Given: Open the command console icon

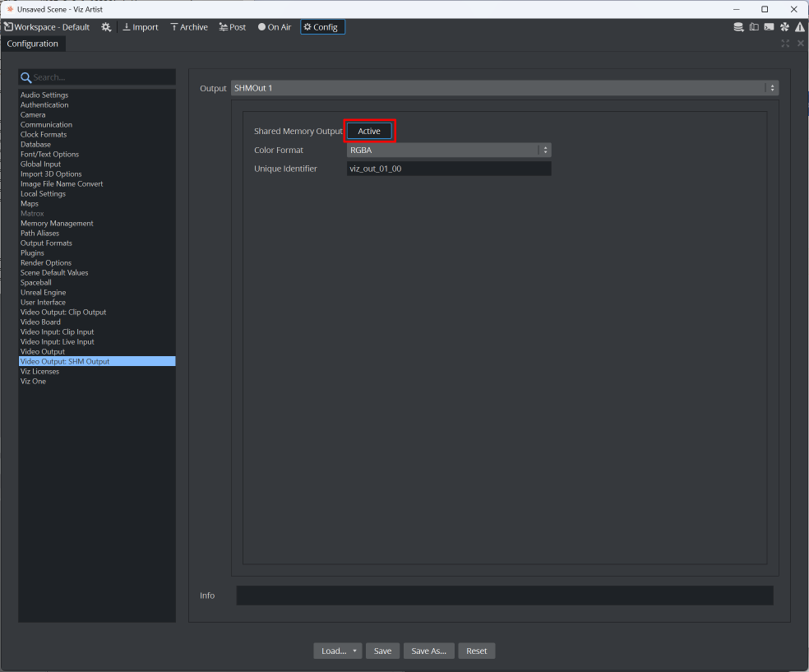Looking at the screenshot, I should (x=769, y=27).
